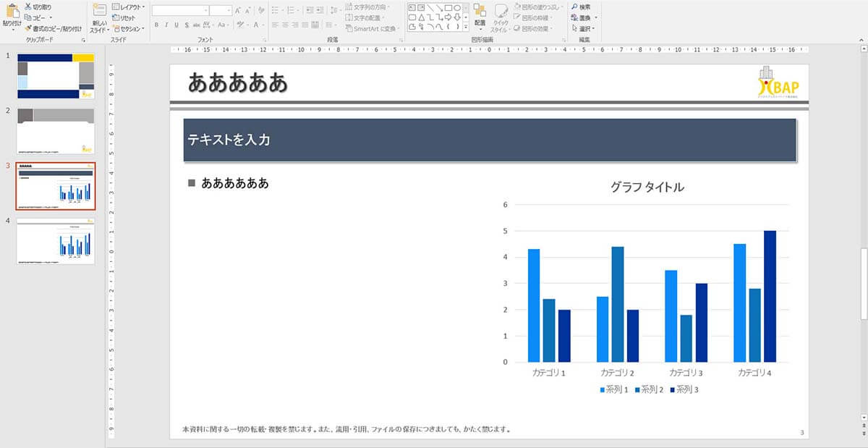Toggle underline formatting (U)
The width and height of the screenshot is (868, 448).
point(176,25)
